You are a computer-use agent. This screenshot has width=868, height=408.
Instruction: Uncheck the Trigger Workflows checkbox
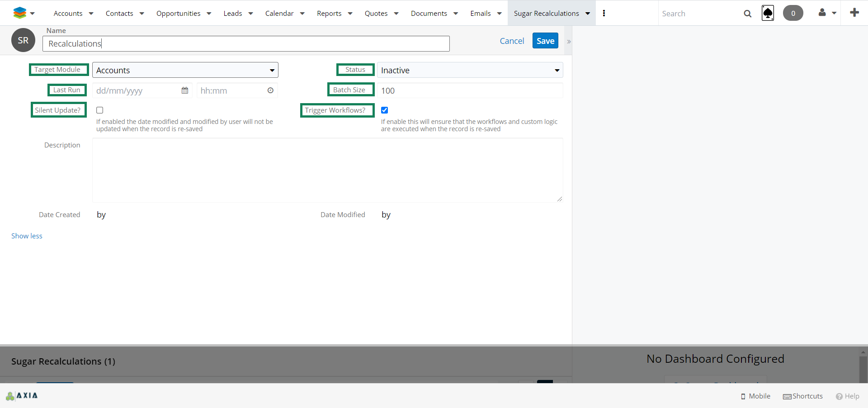(385, 110)
